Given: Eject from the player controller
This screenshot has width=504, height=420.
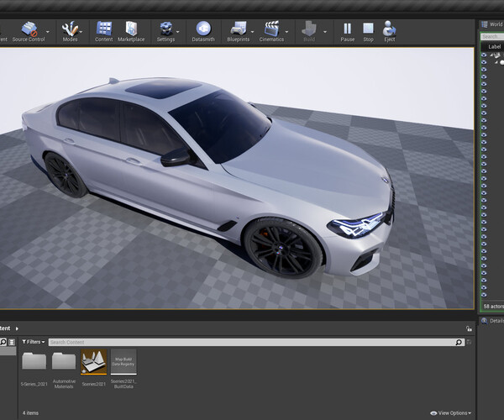Looking at the screenshot, I should click(390, 31).
